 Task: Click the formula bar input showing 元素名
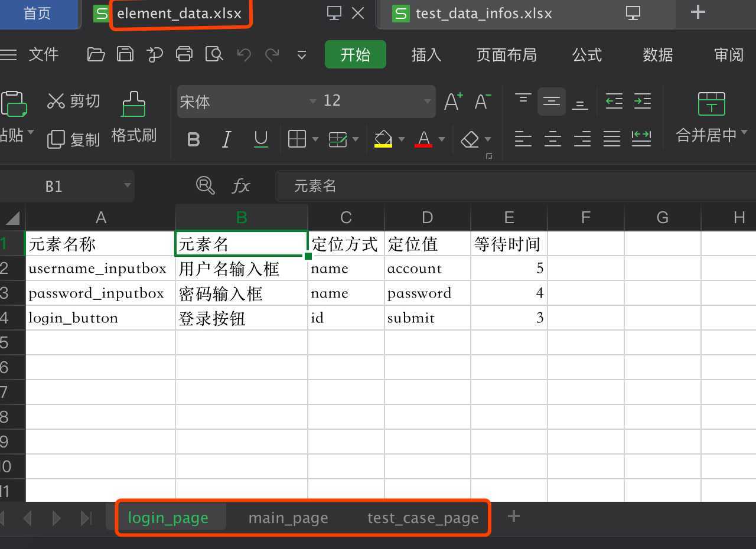click(517, 186)
